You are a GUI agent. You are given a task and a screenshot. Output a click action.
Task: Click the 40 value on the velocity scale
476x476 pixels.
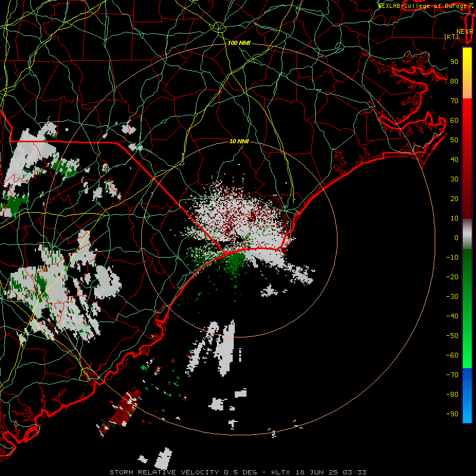coord(454,159)
